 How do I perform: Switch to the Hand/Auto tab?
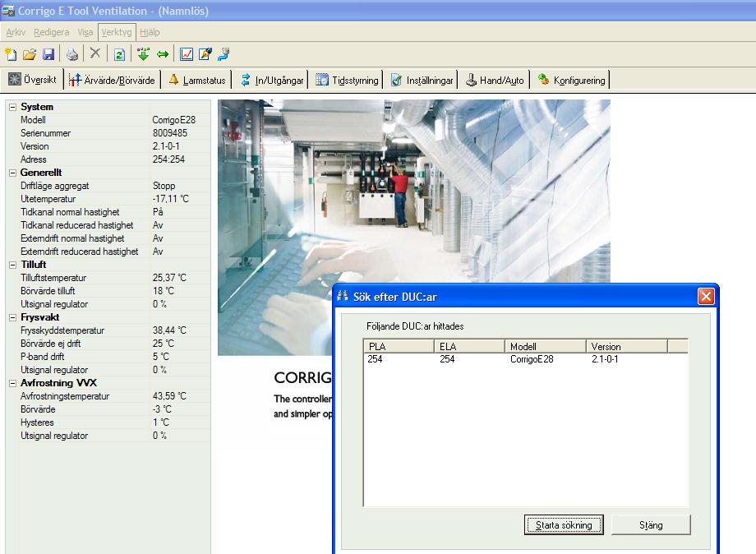point(495,80)
